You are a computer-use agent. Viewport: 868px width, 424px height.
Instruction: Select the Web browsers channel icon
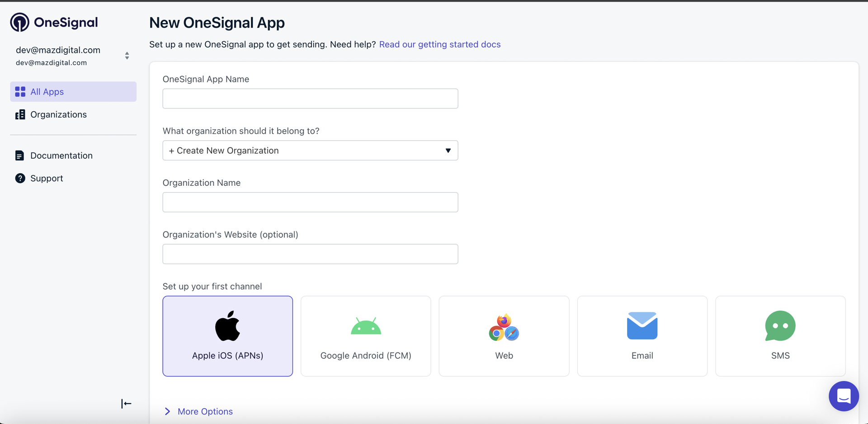tap(504, 326)
